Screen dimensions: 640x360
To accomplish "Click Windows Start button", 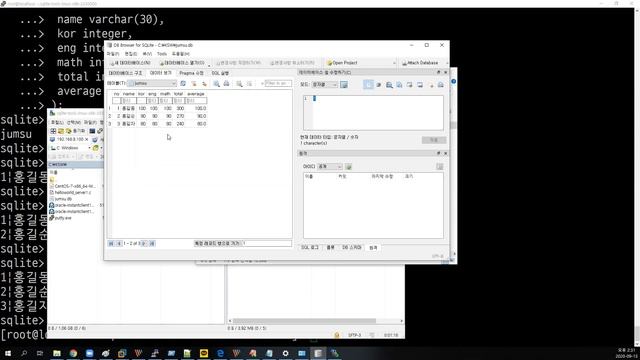I will 7,353.
